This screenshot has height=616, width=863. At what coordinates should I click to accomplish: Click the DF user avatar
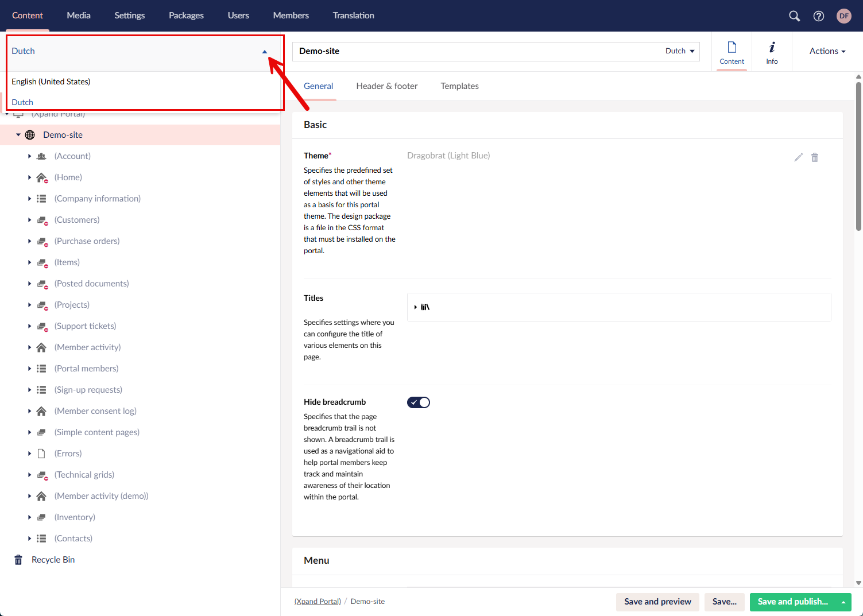click(843, 16)
